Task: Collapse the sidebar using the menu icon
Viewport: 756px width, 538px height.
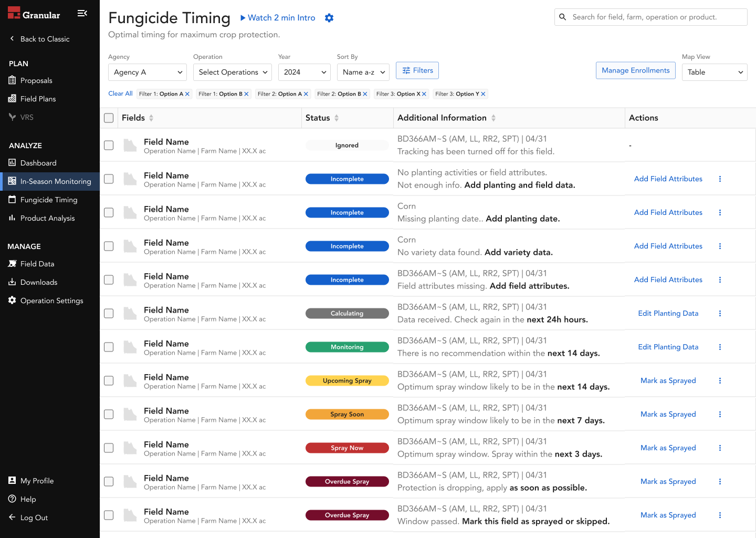Action: tap(82, 13)
